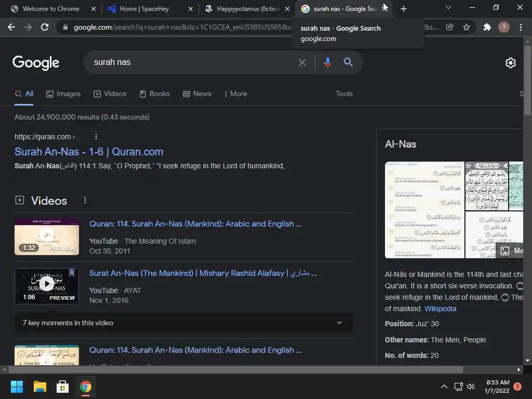
Task: Open third Surah An-Nas video link
Action: [195, 350]
